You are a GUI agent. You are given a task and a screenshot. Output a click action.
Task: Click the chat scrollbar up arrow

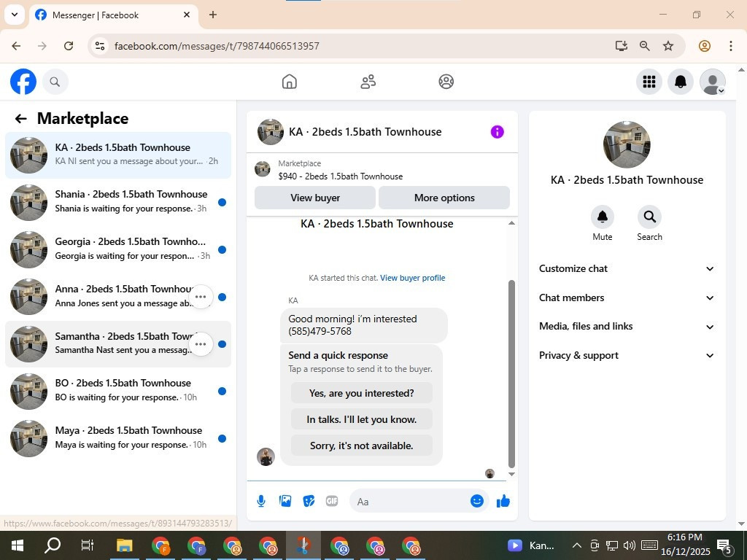click(x=511, y=223)
